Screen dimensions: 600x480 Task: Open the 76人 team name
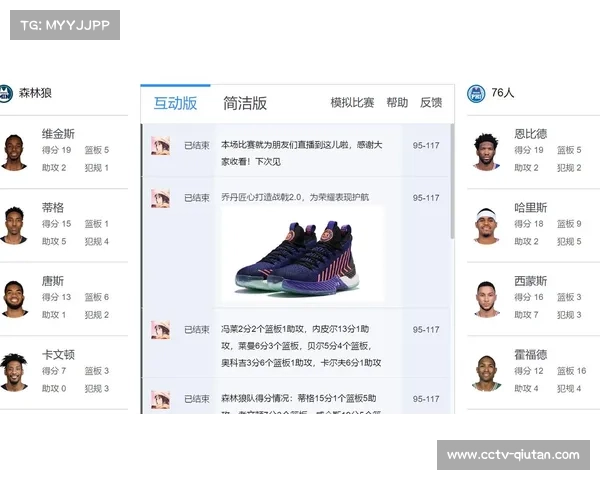[x=502, y=93]
